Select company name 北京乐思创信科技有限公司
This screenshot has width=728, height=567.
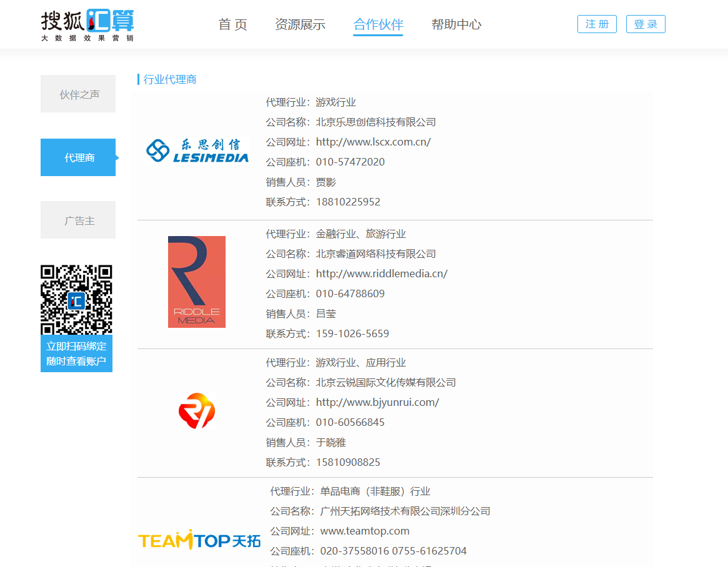coord(376,122)
